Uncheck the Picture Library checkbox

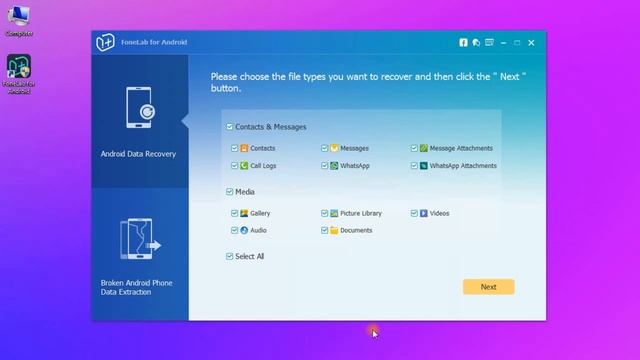pos(324,213)
